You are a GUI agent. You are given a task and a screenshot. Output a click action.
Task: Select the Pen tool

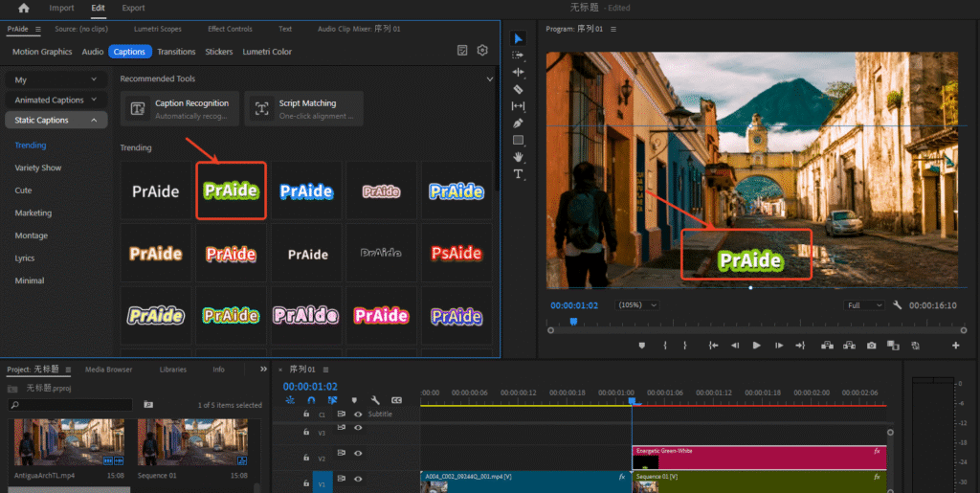pyautogui.click(x=519, y=123)
